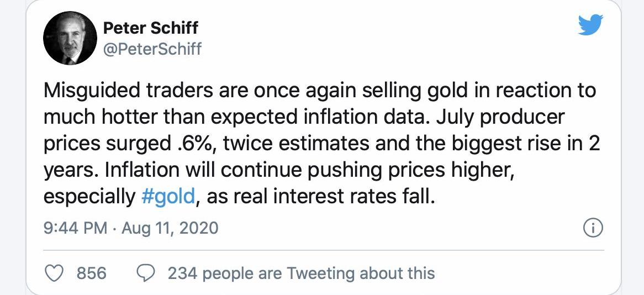Open the Aug 11, 2020 date link
This screenshot has width=644, height=295.
click(170, 228)
